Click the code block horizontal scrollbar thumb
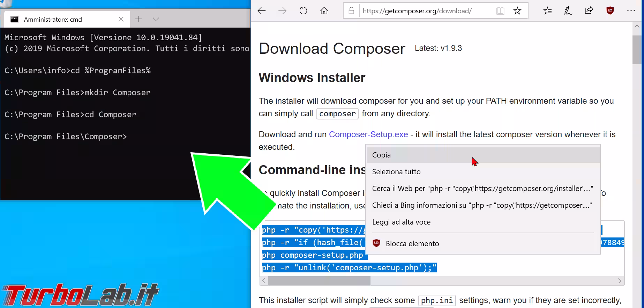This screenshot has height=308, width=644. point(319,281)
